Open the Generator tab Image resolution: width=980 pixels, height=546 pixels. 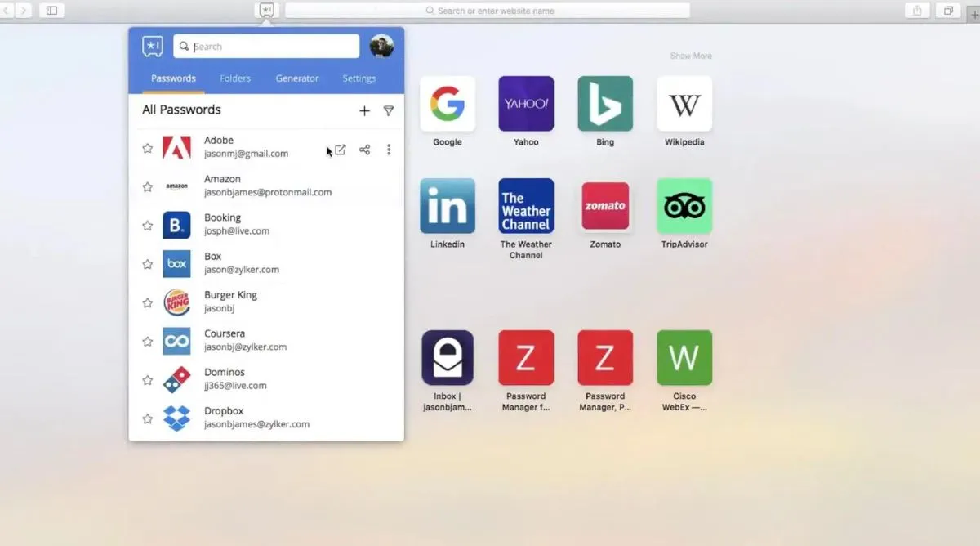297,78
